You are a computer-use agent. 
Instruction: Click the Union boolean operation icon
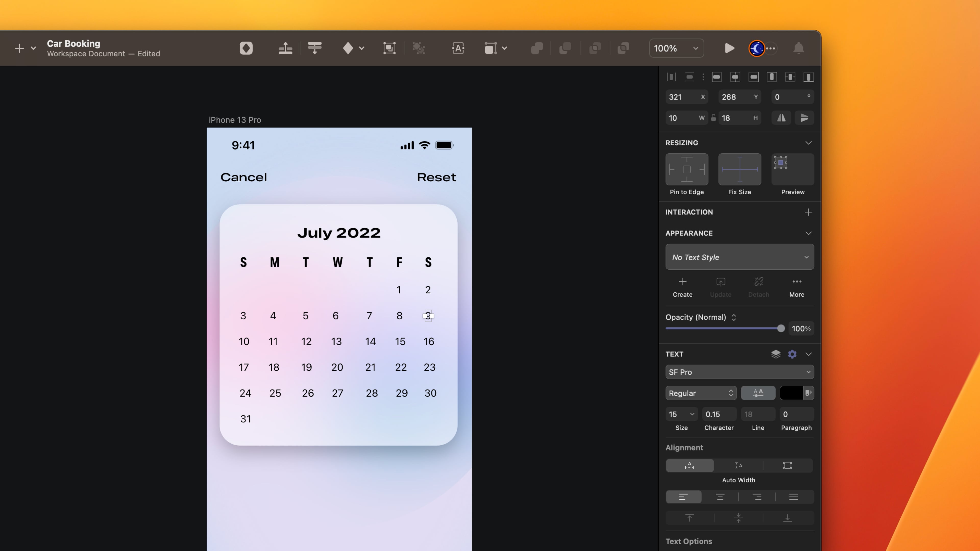[x=536, y=48]
